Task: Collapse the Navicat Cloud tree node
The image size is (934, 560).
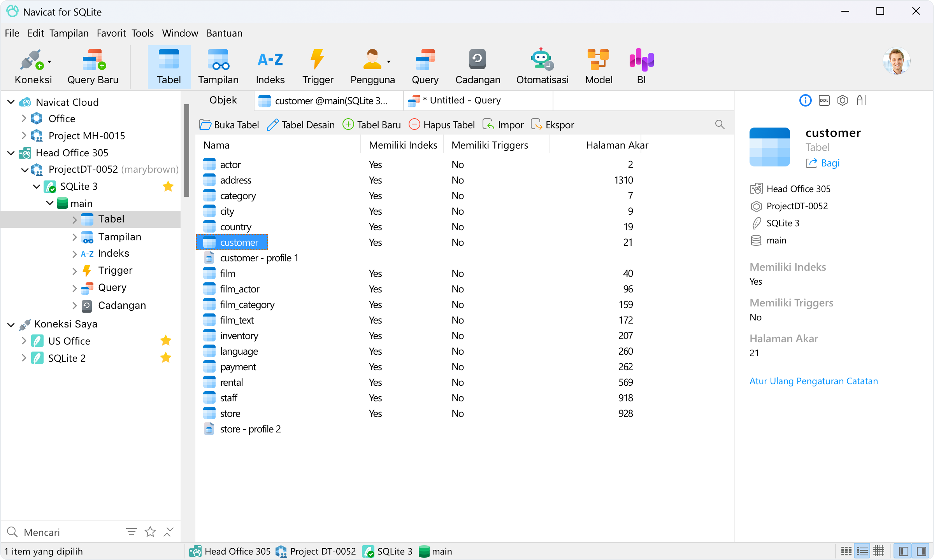Action: 11,102
